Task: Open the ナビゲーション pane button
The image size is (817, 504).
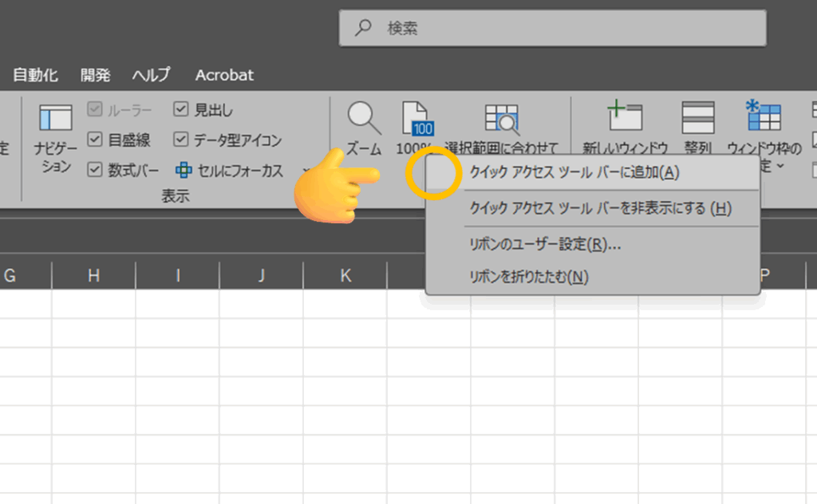Action: [x=55, y=137]
